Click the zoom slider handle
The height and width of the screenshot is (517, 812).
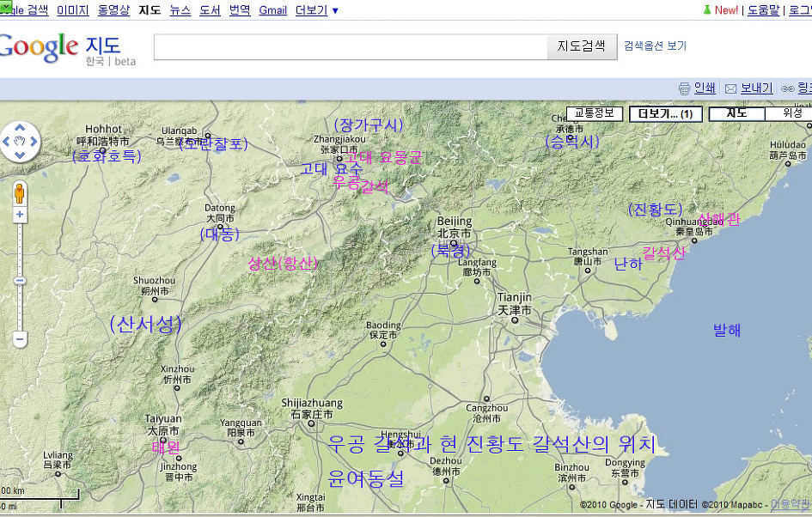click(20, 281)
